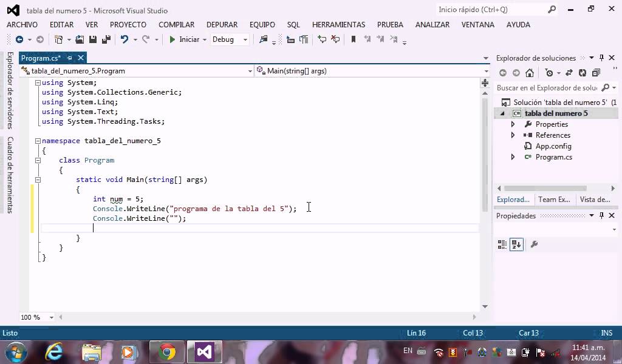Screen dimensions: 622x364
Task: Clear all bookmarks icon
Action: [x=394, y=39]
